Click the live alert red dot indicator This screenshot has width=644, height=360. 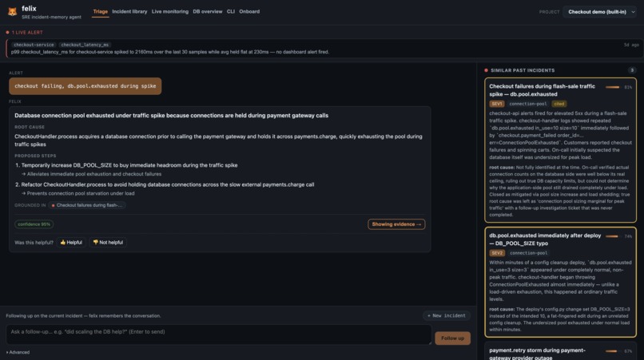click(x=7, y=33)
